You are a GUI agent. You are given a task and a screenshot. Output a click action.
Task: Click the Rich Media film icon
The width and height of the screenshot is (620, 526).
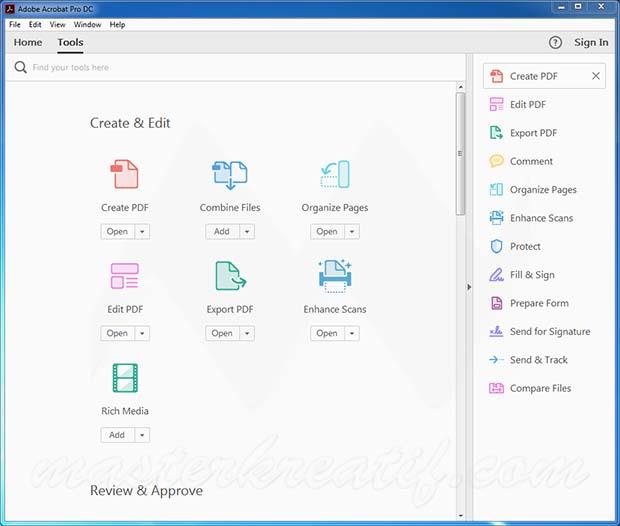coord(125,378)
